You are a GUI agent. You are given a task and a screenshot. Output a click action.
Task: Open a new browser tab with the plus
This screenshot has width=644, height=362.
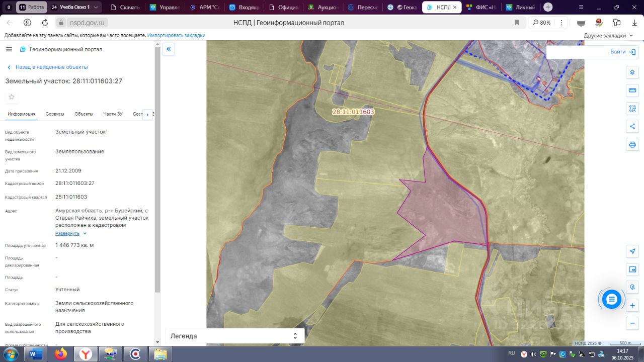(x=548, y=7)
